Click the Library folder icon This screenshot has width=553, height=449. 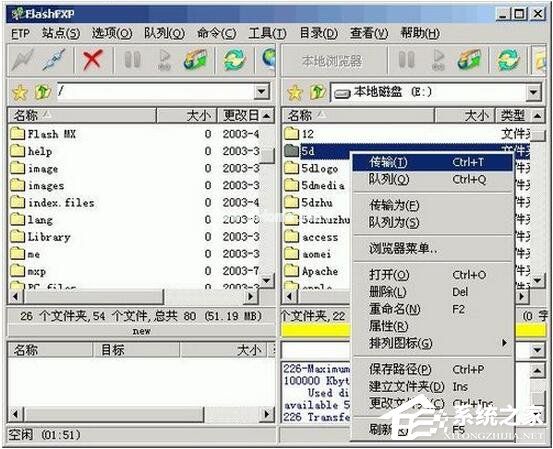tap(17, 237)
